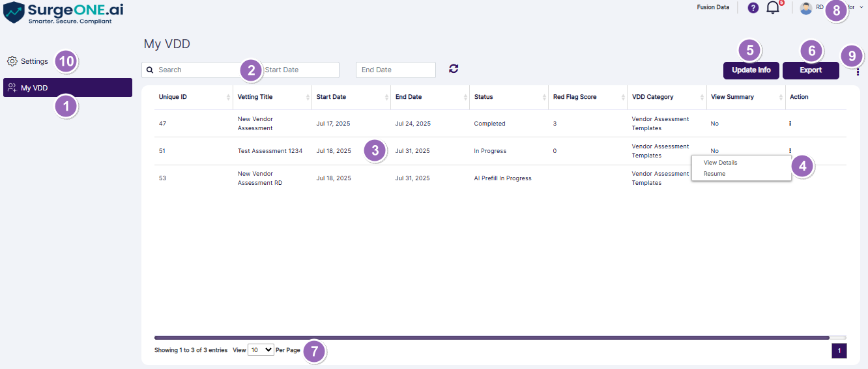Click the Fusion Data label in header
Screen dimensions: 868x369
[713, 8]
